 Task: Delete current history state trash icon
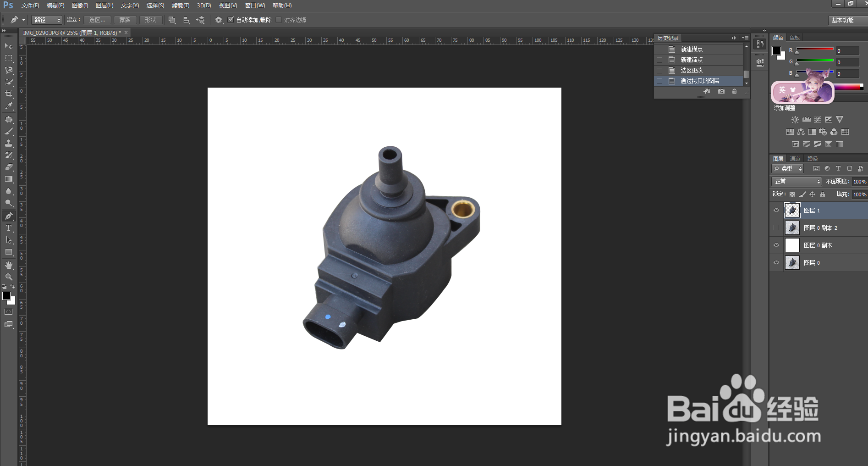[735, 91]
